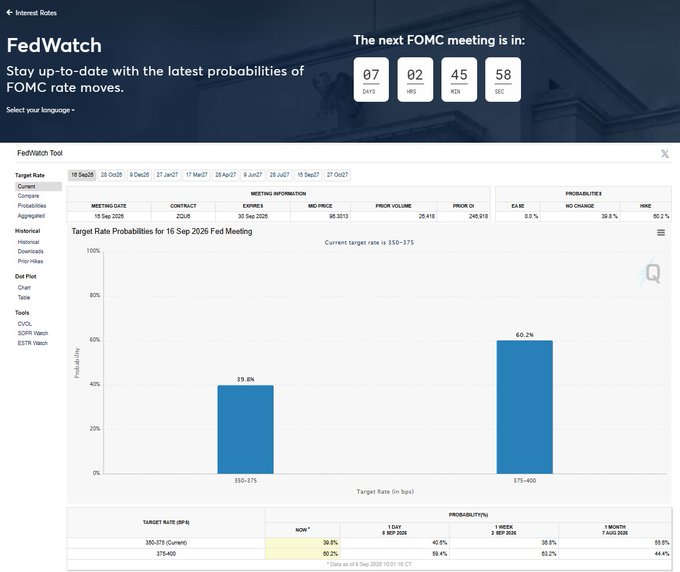
Task: Click the prior volume value 28,418
Action: [427, 216]
